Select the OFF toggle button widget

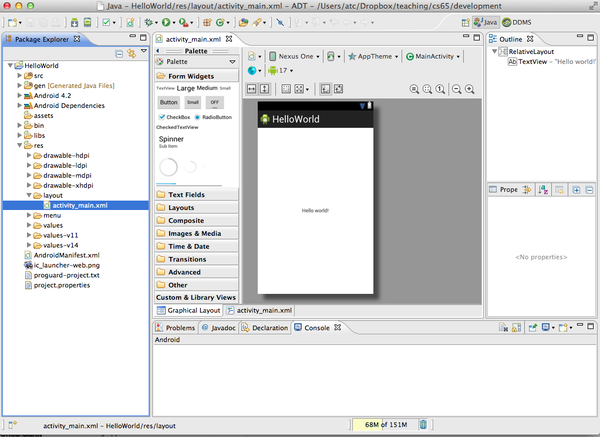pyautogui.click(x=215, y=102)
